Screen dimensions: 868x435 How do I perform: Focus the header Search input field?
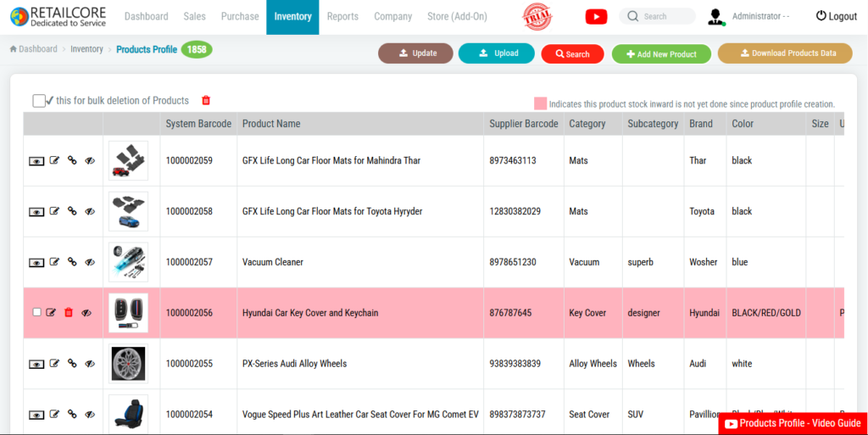coord(657,17)
